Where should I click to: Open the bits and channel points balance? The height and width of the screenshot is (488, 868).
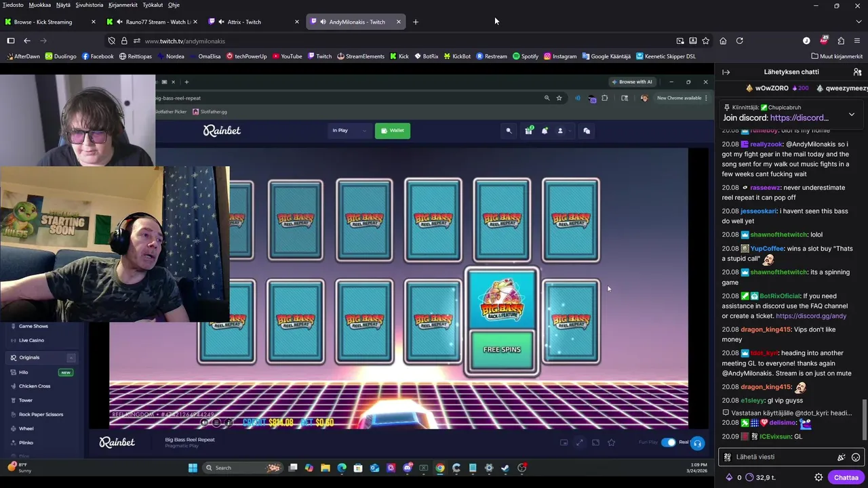pos(751,477)
